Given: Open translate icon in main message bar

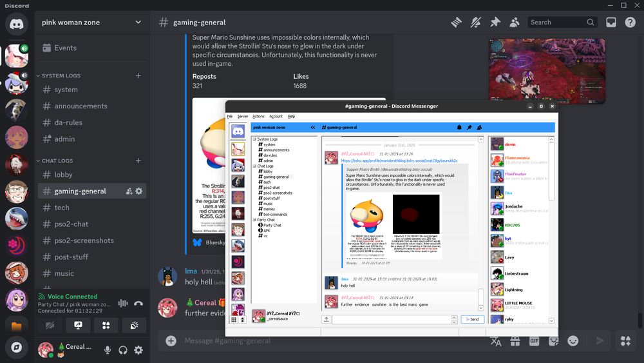Looking at the screenshot, I should click(x=496, y=341).
